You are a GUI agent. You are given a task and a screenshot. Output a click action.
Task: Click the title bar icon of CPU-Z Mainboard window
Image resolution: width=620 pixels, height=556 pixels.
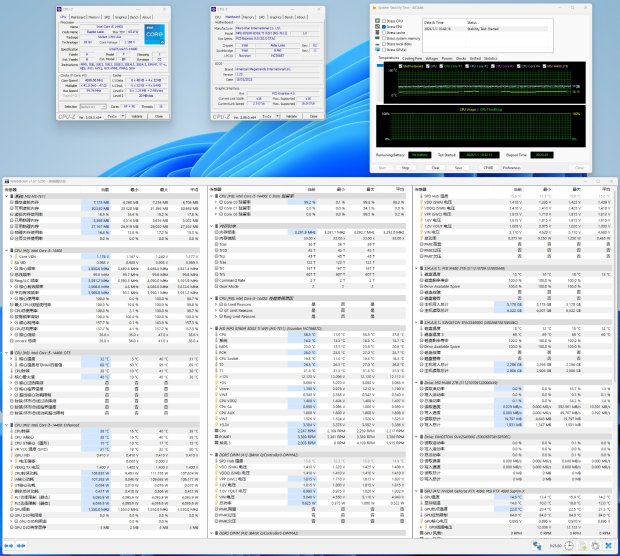point(214,9)
